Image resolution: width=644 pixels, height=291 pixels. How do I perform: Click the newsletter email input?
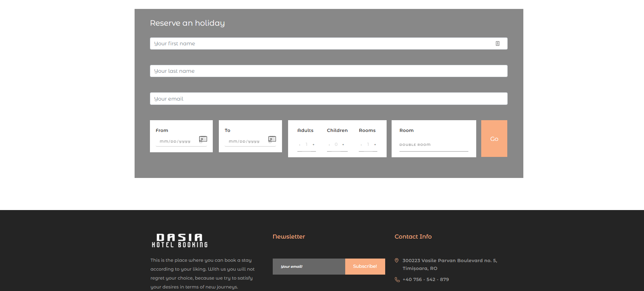pyautogui.click(x=309, y=266)
